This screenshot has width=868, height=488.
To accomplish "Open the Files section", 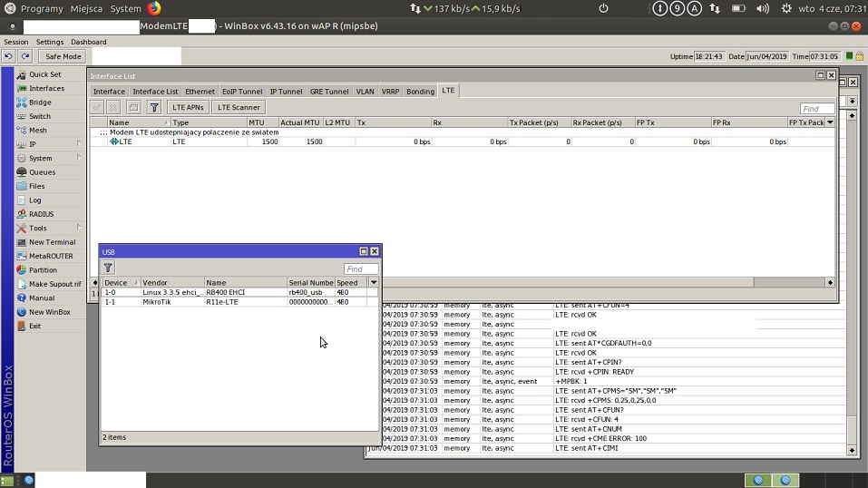I will (x=36, y=186).
